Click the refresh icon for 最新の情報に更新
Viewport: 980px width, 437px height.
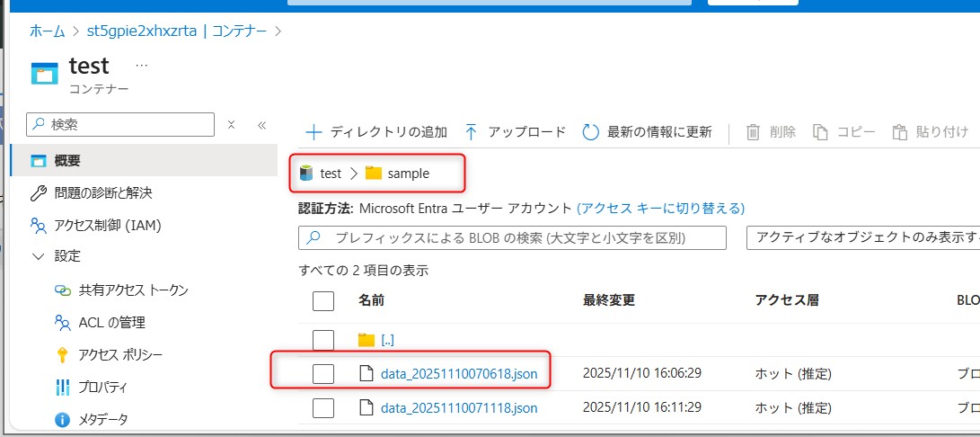coord(591,132)
